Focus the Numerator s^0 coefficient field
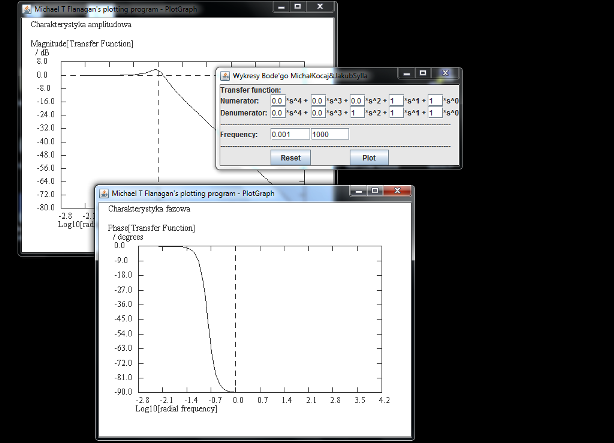The image size is (614, 443). (435, 101)
